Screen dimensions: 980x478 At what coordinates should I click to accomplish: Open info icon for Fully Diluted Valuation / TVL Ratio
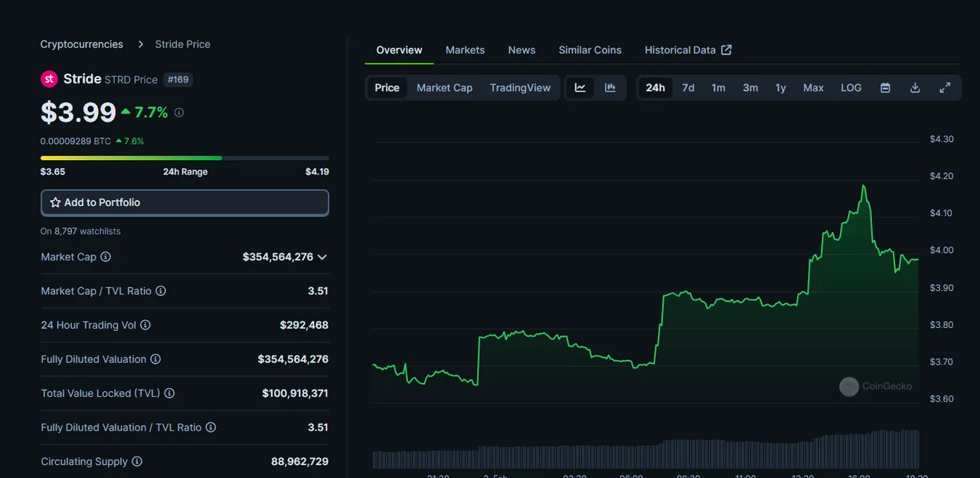coord(211,427)
